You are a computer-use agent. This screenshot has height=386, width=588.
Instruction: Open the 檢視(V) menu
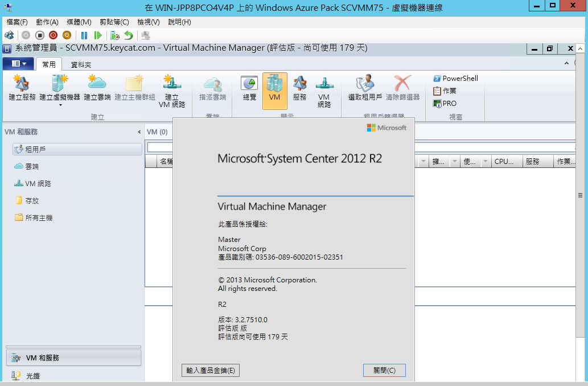click(x=148, y=22)
